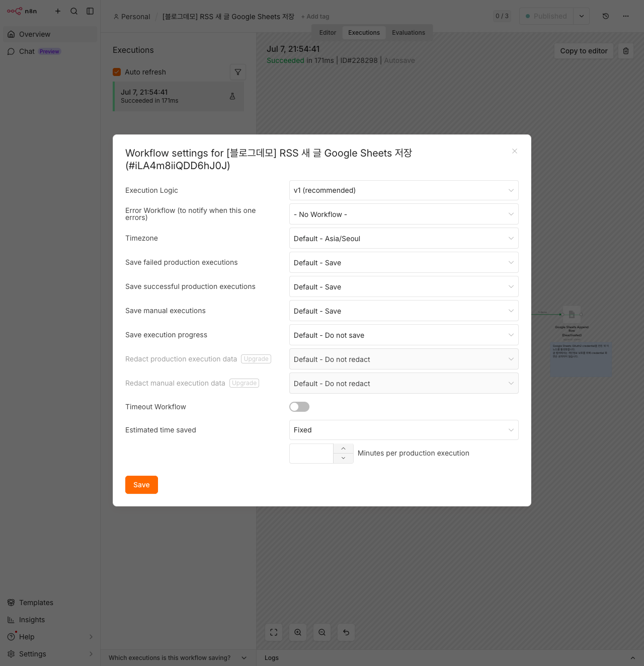This screenshot has width=644, height=666.
Task: Click the fit-to-view canvas icon
Action: point(274,632)
